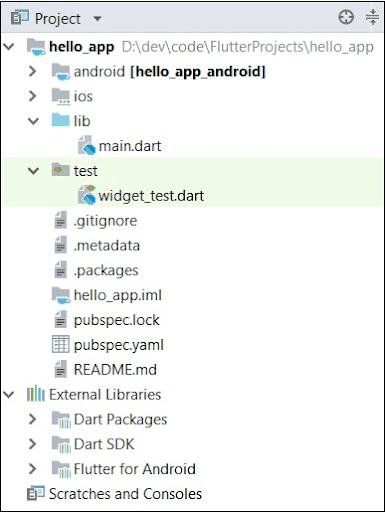
Task: Click the widget_test.dart test file icon
Action: [87, 195]
